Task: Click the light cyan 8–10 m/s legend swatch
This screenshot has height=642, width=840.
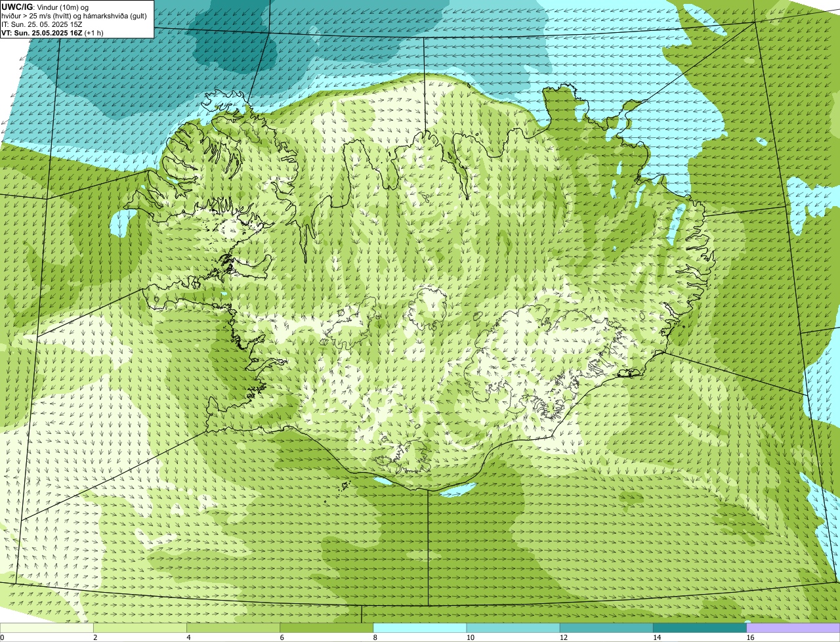Action: coord(420,628)
